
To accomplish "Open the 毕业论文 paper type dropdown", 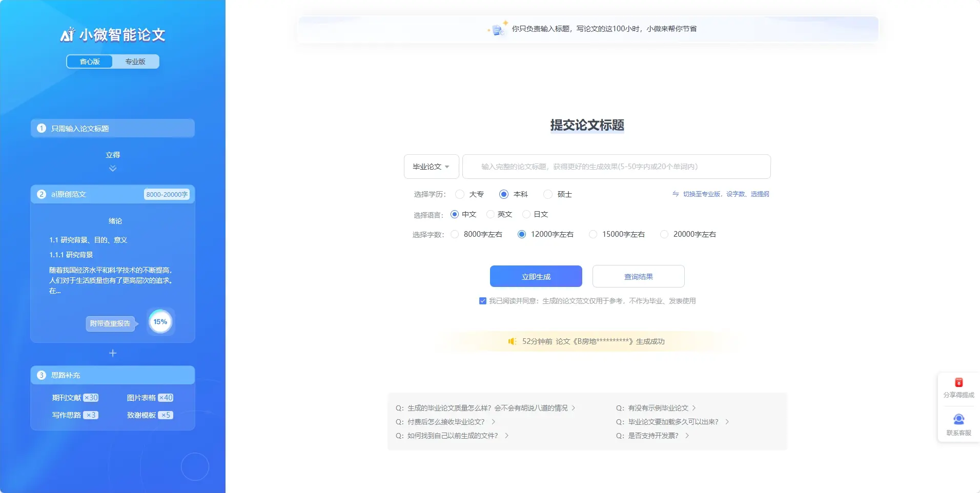I will point(431,166).
